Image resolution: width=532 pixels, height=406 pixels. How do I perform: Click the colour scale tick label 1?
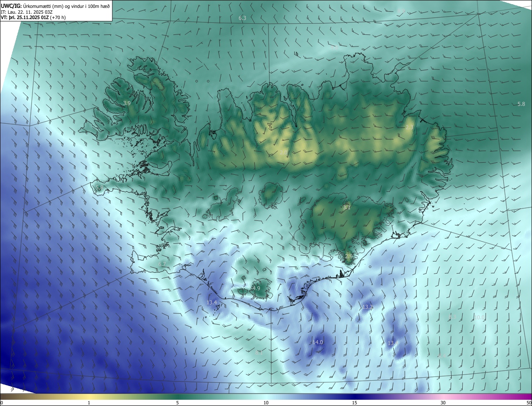point(89,403)
